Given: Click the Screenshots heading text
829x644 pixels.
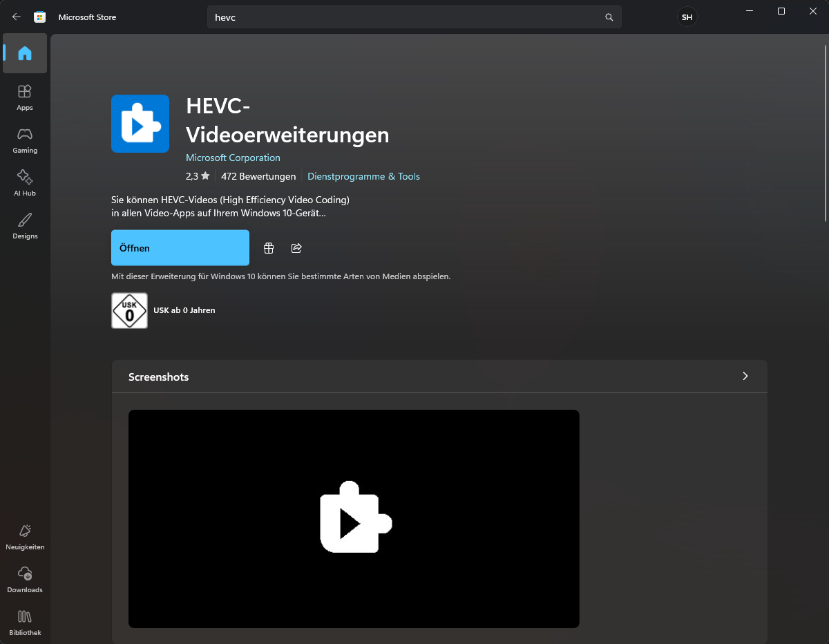Looking at the screenshot, I should click(x=158, y=377).
